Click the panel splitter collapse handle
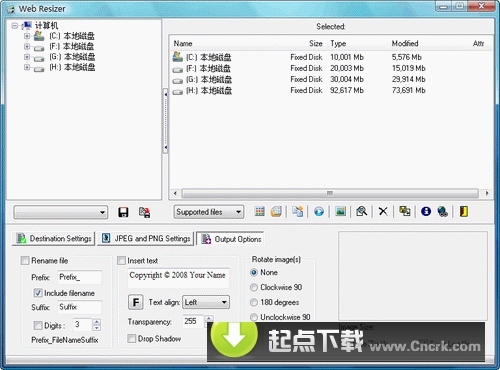This screenshot has width=500, height=370. pos(165,121)
